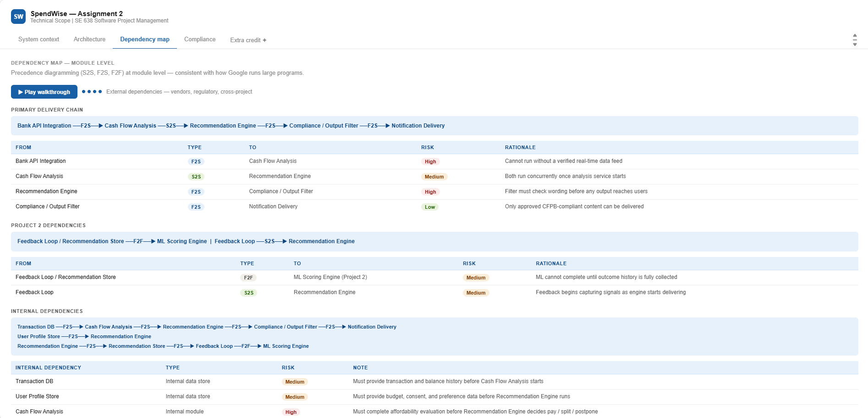Click the F2S badge in Bank API Integration row
This screenshot has height=418, width=868.
click(196, 162)
